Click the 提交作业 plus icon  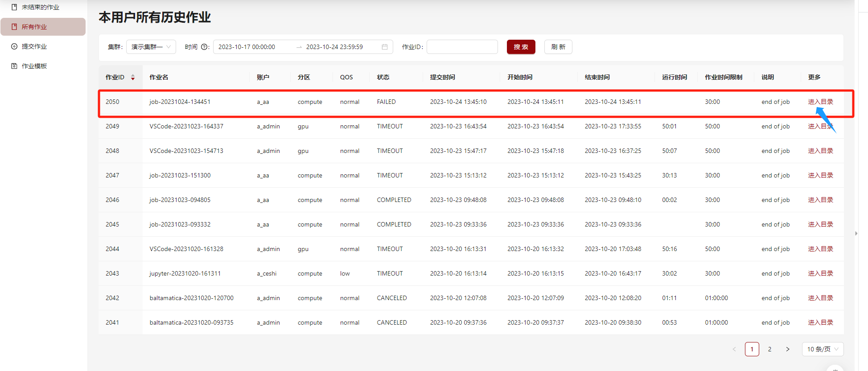[14, 46]
